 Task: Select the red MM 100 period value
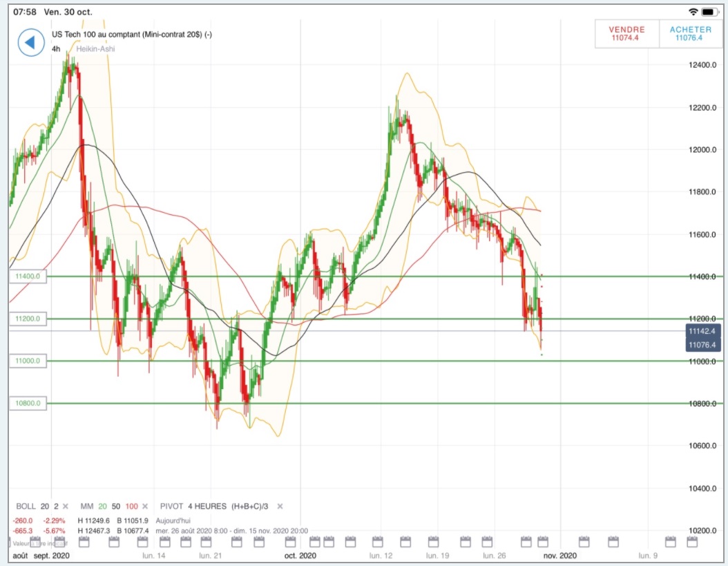(131, 507)
